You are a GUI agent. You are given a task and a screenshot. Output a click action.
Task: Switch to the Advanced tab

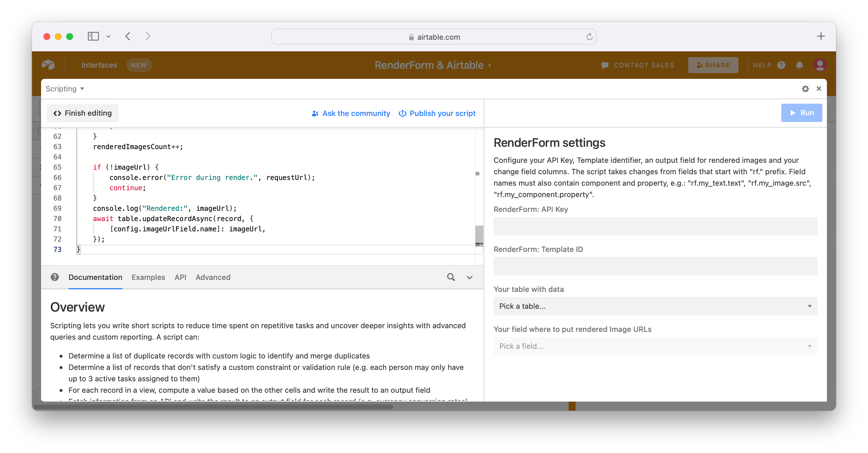pos(213,277)
